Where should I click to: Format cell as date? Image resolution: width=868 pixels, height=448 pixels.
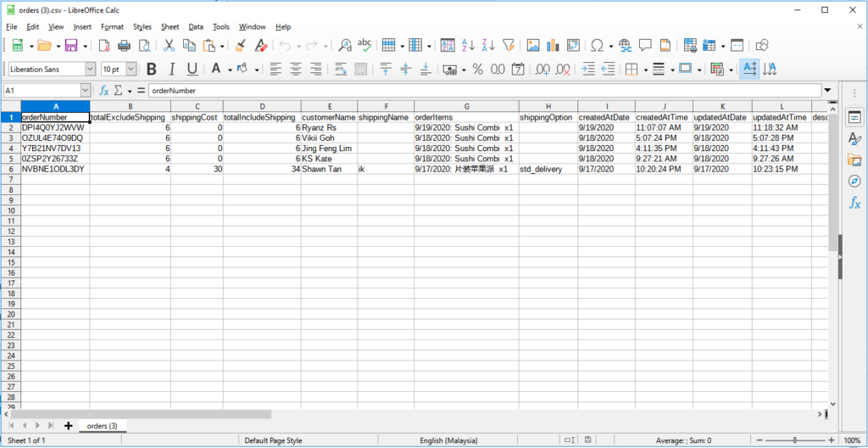click(x=518, y=70)
